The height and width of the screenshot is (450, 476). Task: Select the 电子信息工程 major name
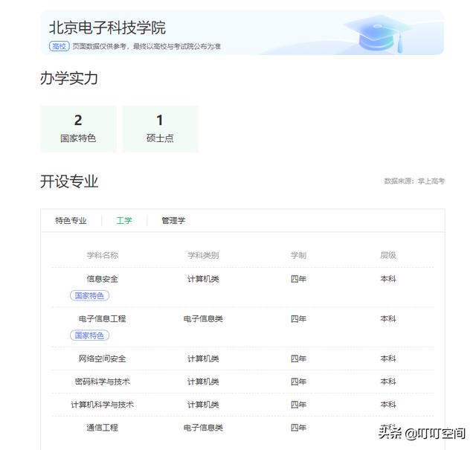[x=103, y=318]
